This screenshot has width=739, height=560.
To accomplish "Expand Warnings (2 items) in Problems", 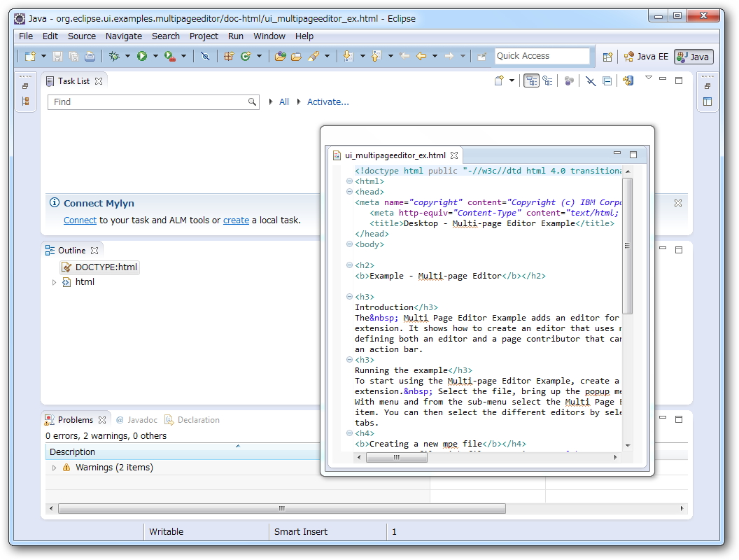I will 55,468.
